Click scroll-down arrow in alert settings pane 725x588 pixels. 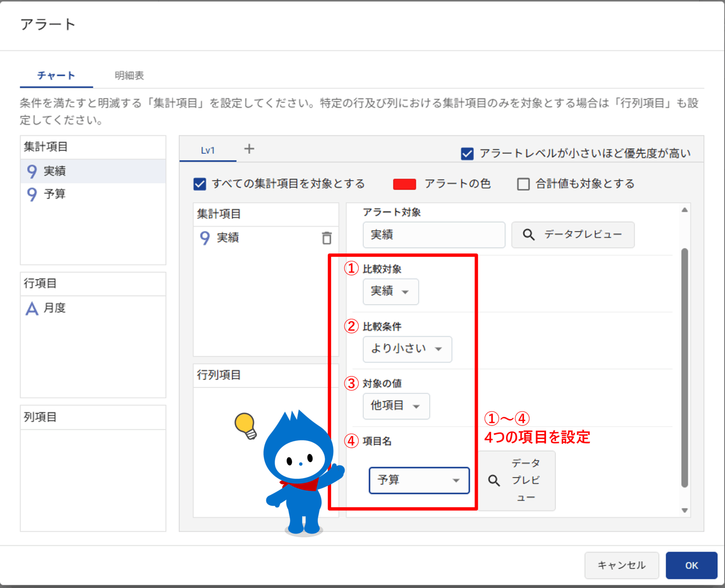pyautogui.click(x=684, y=510)
